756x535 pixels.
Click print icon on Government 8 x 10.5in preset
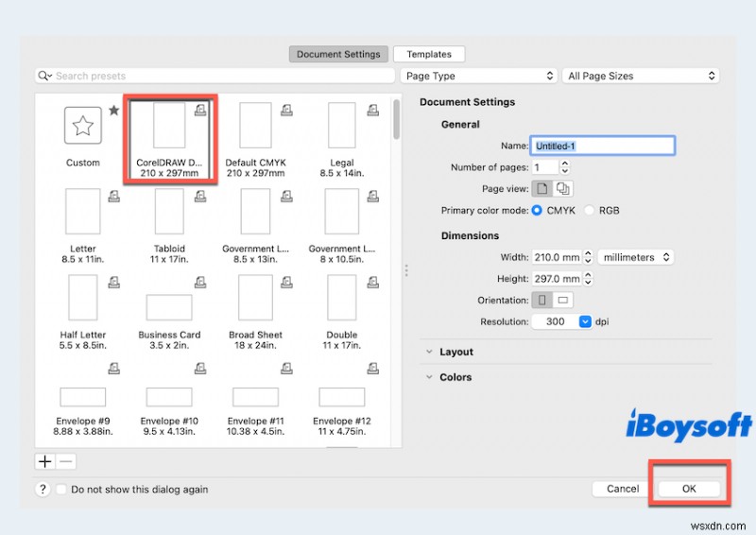pos(372,197)
